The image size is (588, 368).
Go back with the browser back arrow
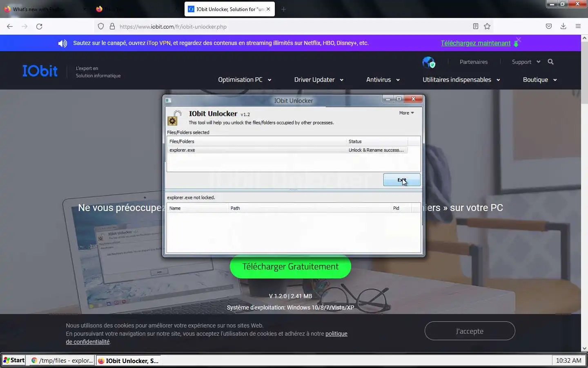tap(10, 27)
